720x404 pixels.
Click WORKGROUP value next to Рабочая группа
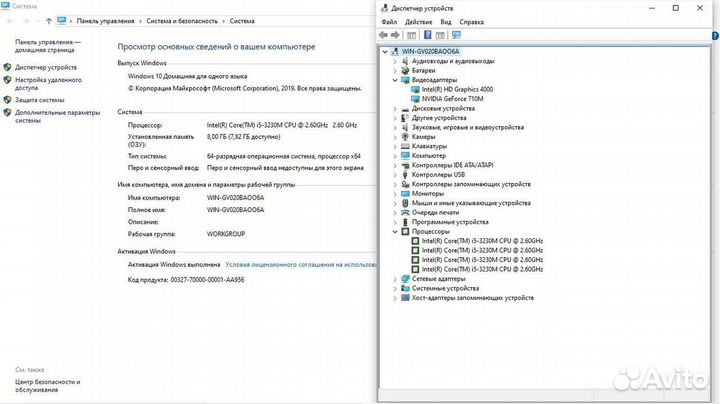coord(226,234)
